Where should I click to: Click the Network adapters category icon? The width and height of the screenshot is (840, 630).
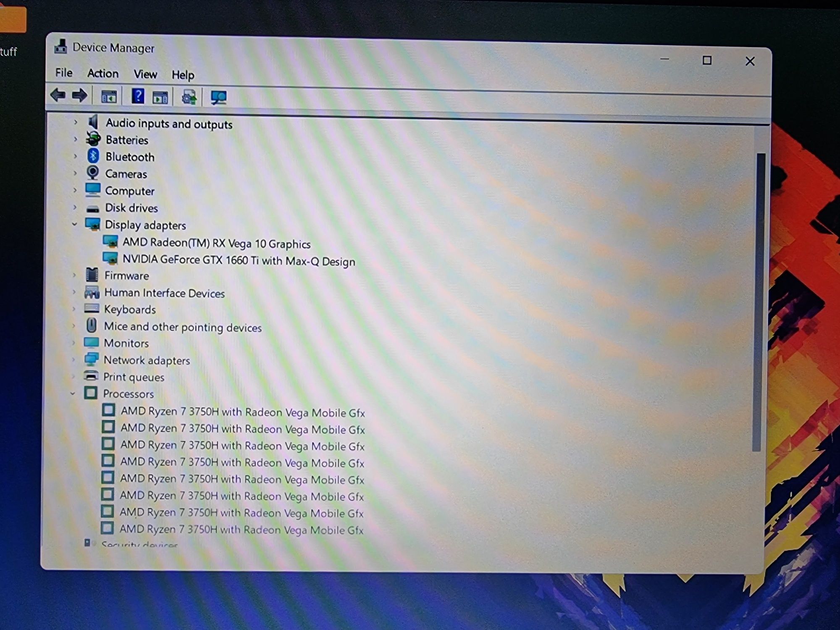91,359
